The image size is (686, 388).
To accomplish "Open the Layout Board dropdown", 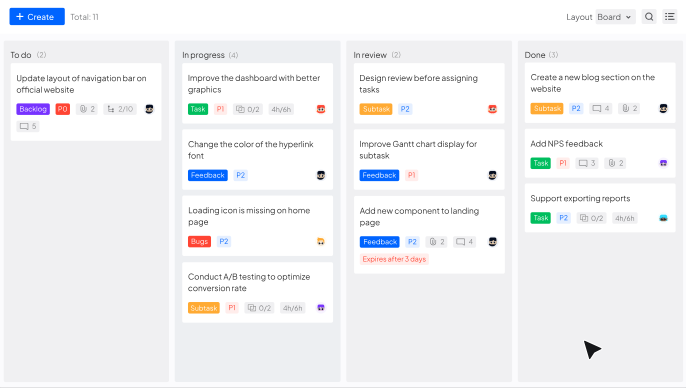I will 615,17.
